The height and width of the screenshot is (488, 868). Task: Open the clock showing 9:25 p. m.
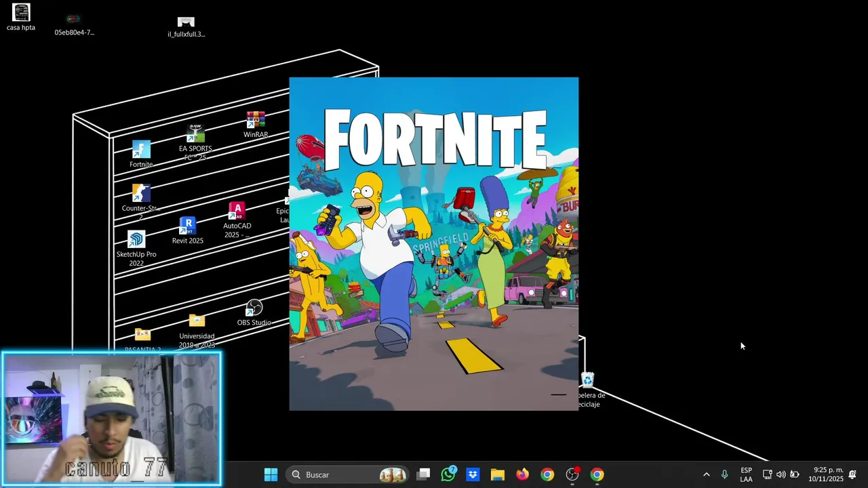[x=826, y=474]
